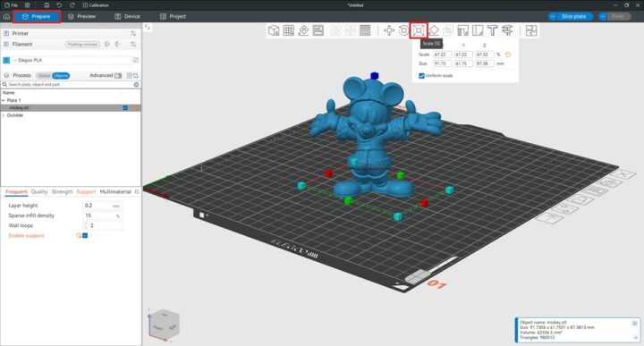Expand the Outside tree node

coord(4,115)
